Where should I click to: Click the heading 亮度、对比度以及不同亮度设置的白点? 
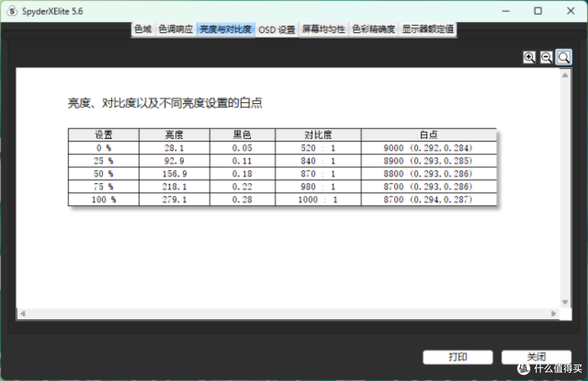pyautogui.click(x=165, y=103)
